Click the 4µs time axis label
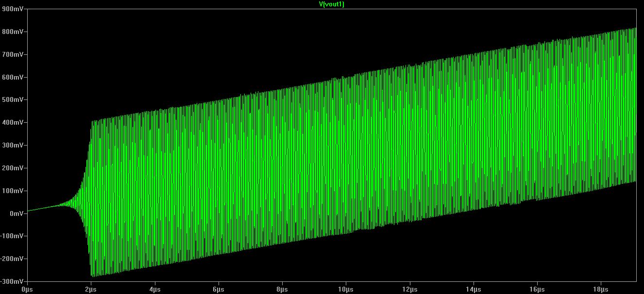644x294 pixels. (x=155, y=289)
